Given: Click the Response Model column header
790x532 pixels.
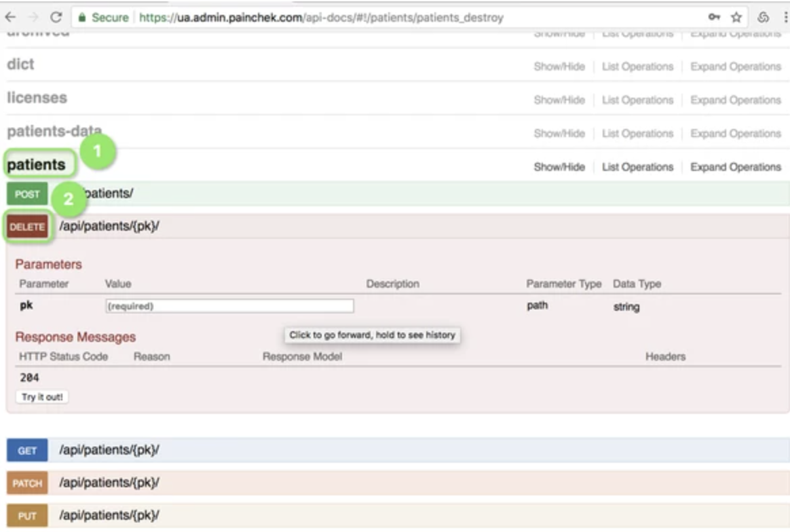Looking at the screenshot, I should pyautogui.click(x=302, y=357).
